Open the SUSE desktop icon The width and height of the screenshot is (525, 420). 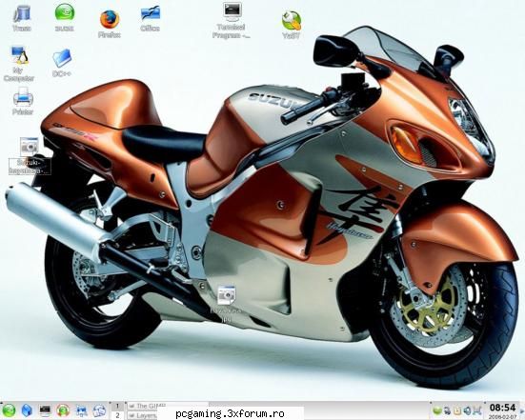tap(65, 17)
